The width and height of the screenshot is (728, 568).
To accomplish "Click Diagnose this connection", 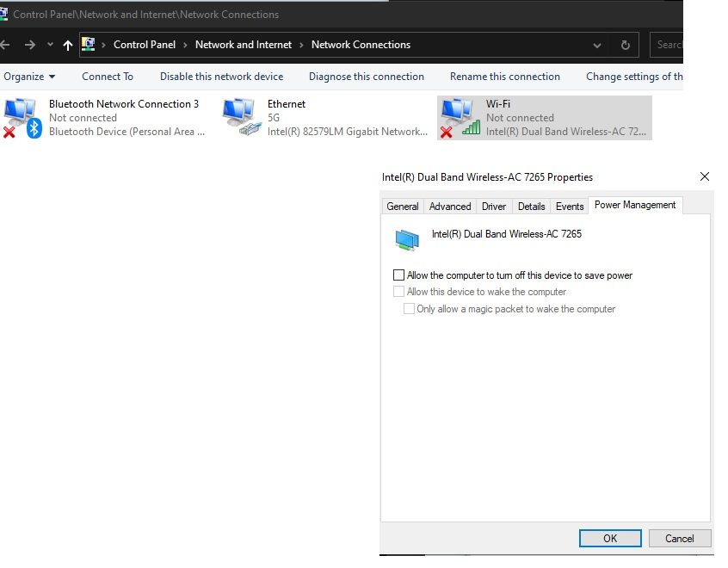I will click(367, 77).
